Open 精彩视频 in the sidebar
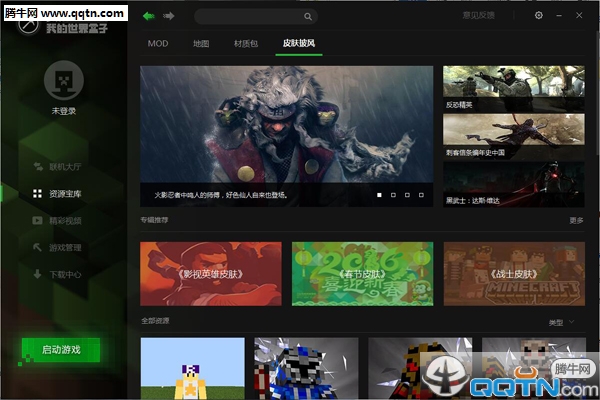The height and width of the screenshot is (400, 600). (65, 220)
